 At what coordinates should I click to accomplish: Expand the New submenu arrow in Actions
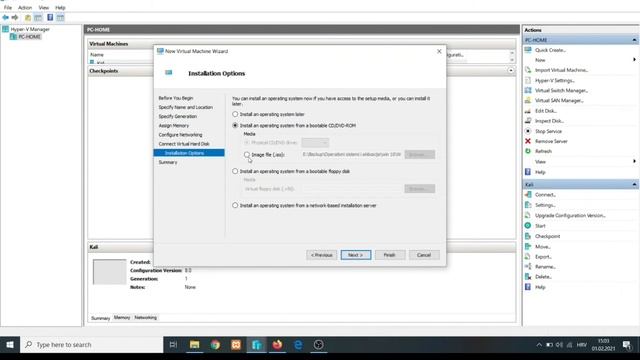tap(634, 60)
